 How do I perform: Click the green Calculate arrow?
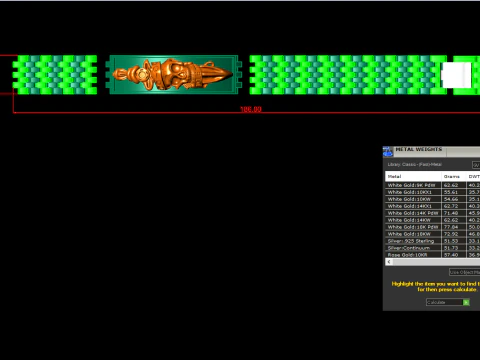[466, 302]
